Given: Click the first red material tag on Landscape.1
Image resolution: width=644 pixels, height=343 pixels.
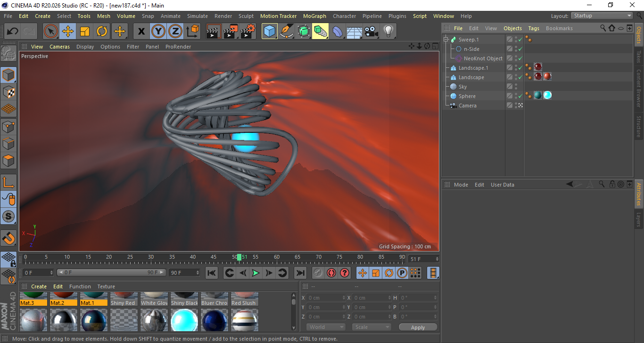Looking at the screenshot, I should (x=538, y=67).
